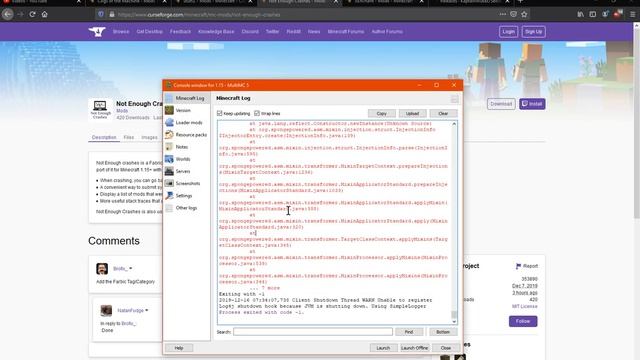640x360 pixels.
Task: Click the Find button in log search
Action: 409,332
